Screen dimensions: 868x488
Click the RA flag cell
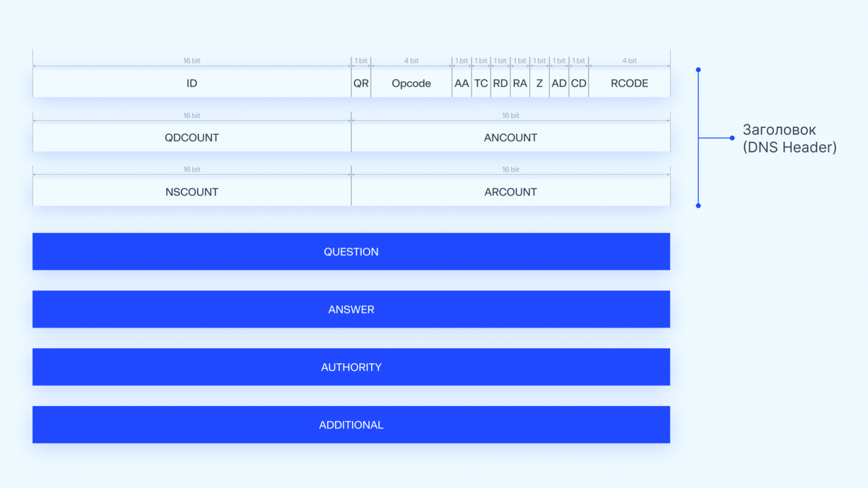click(520, 83)
